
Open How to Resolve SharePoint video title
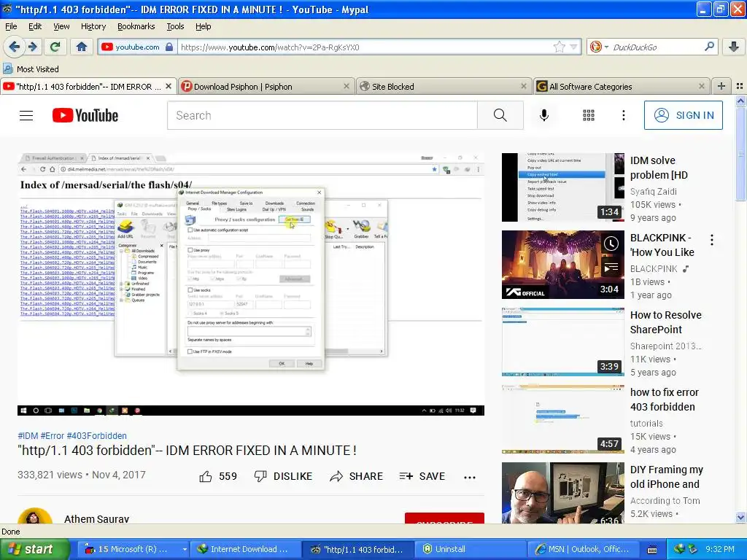(x=665, y=322)
